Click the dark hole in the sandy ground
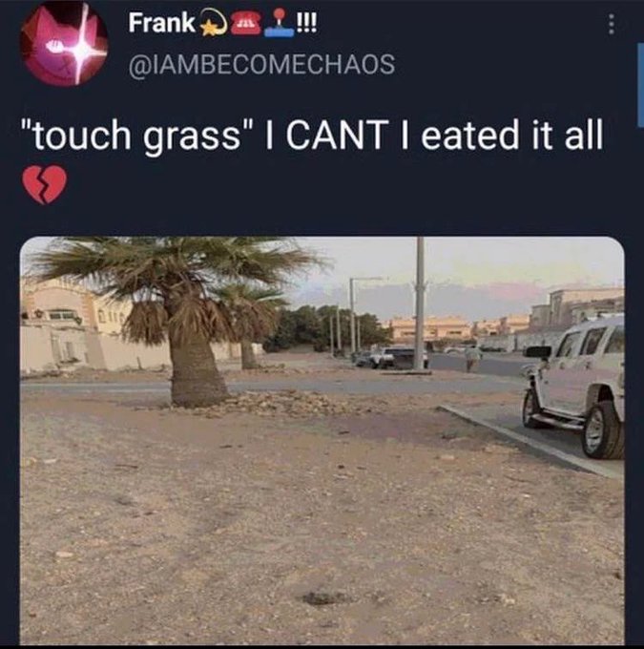The height and width of the screenshot is (649, 644). click(x=322, y=598)
